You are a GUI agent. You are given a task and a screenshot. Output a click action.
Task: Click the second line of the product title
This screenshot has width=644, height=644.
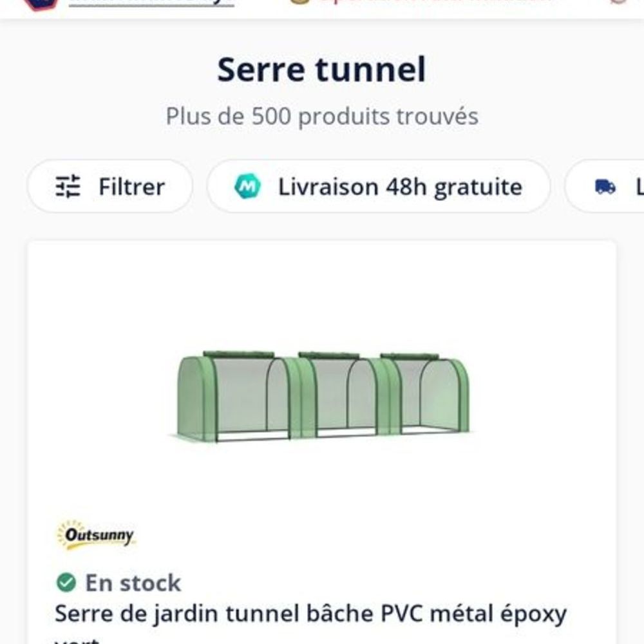pyautogui.click(x=77, y=640)
